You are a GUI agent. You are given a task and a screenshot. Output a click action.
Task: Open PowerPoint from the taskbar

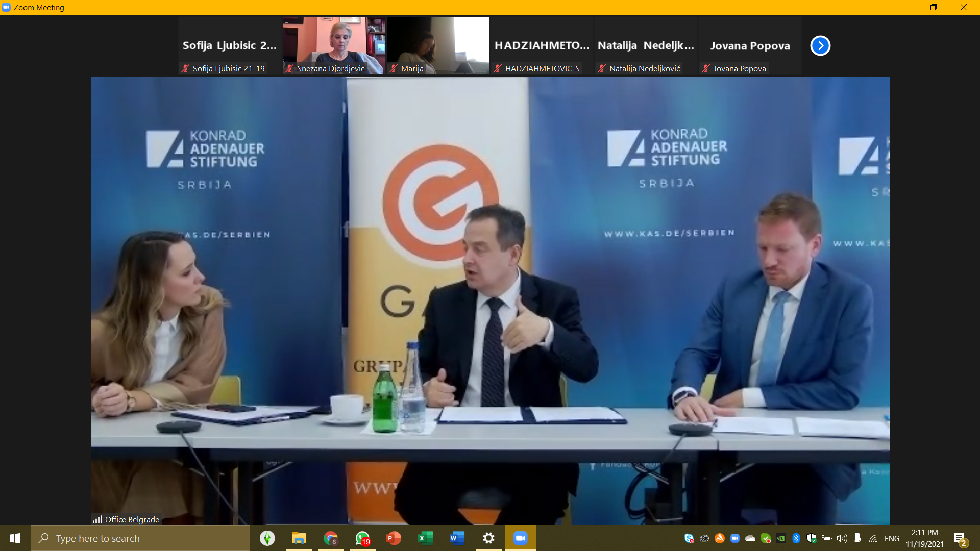coord(394,538)
